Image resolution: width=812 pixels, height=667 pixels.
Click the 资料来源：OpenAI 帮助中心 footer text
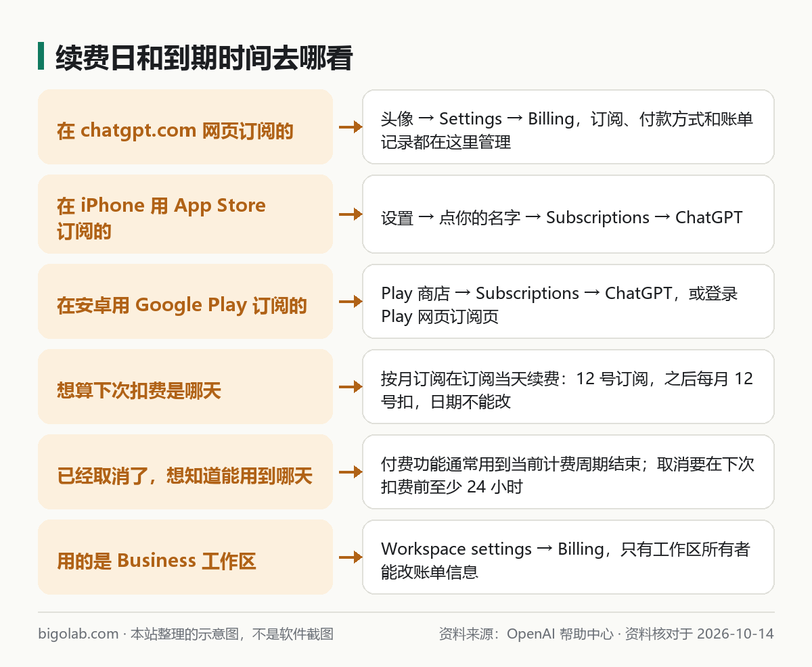click(526, 634)
